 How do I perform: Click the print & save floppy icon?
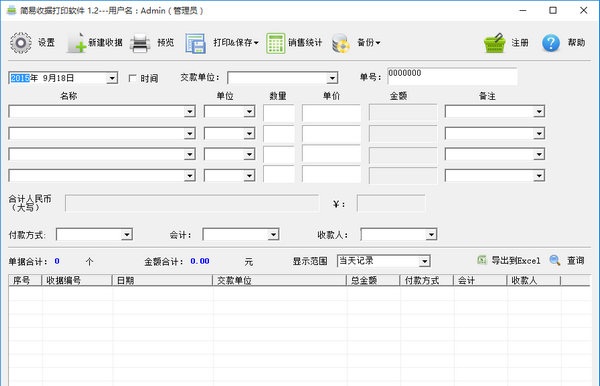tap(195, 43)
